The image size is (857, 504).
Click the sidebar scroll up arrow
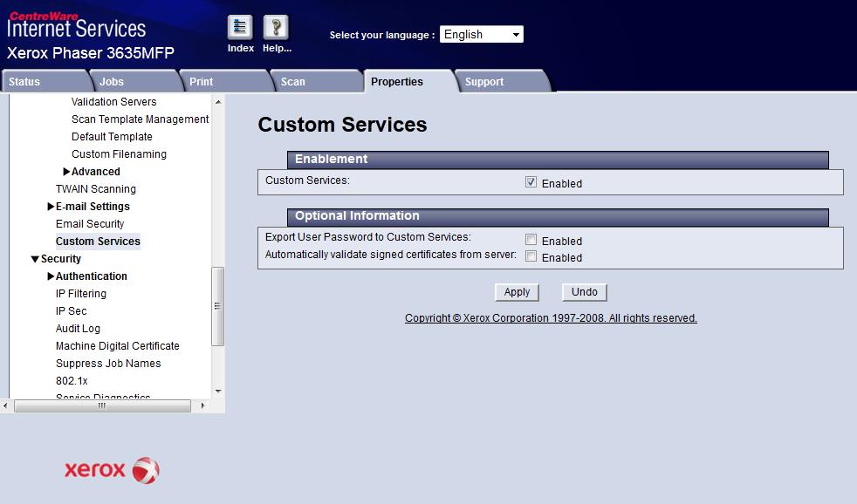click(218, 102)
